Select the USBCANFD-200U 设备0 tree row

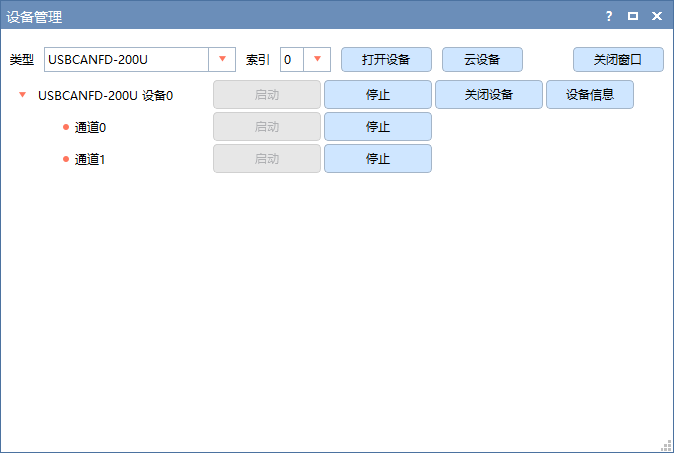(x=105, y=95)
